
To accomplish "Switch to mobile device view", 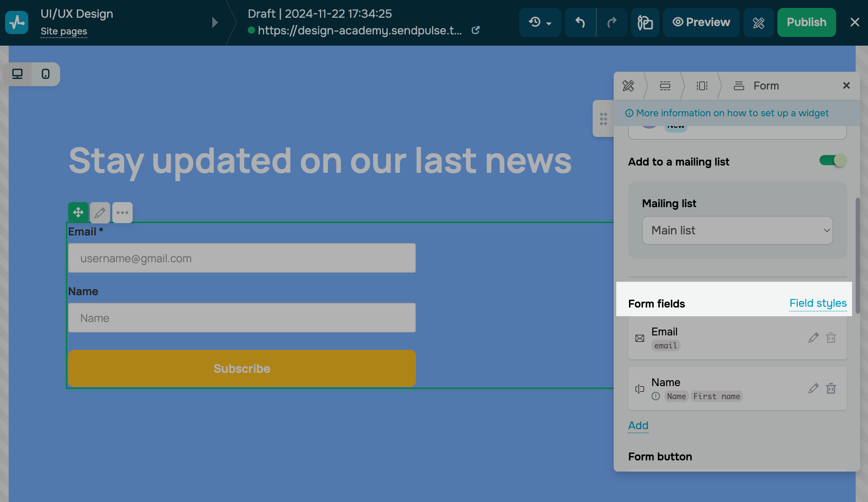I will (x=46, y=74).
